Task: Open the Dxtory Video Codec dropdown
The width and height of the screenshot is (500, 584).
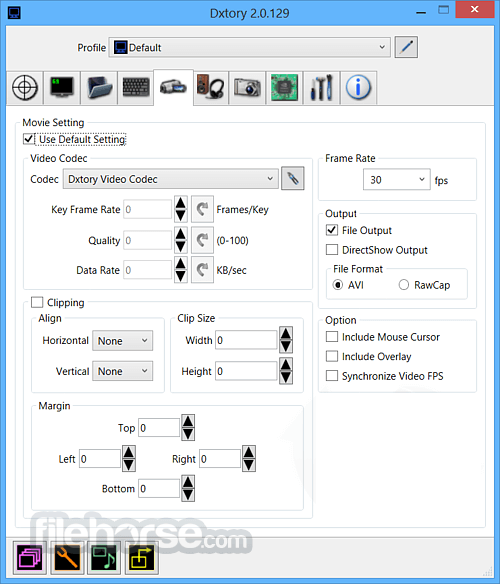Action: click(171, 179)
